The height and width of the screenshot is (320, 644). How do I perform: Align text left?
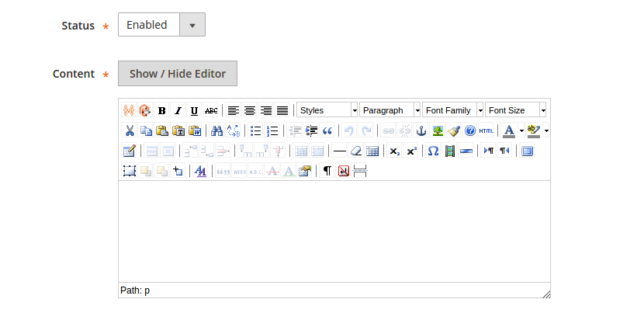(x=234, y=110)
